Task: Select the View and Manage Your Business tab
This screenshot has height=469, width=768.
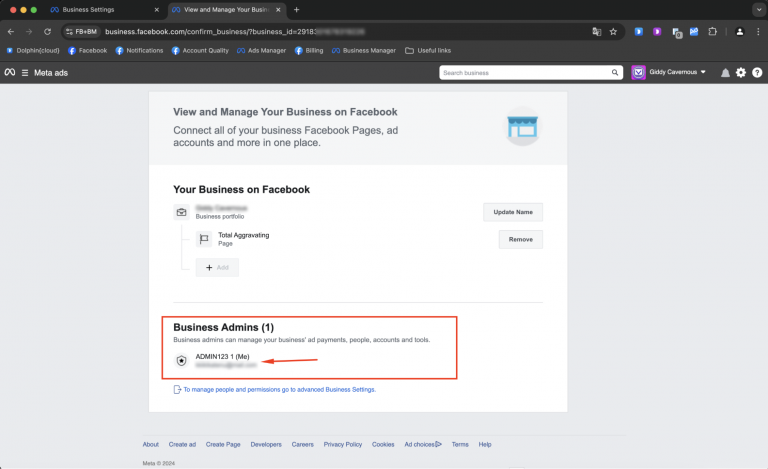Action: pyautogui.click(x=227, y=9)
